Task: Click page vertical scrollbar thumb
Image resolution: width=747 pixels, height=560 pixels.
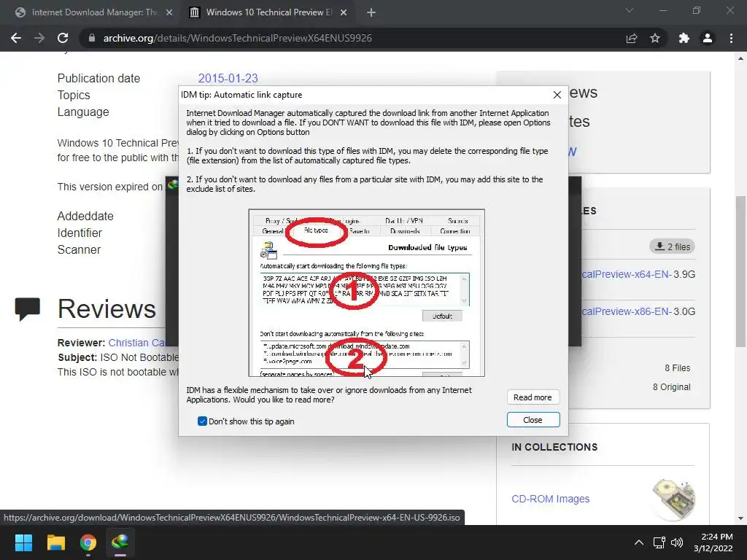Action: point(740,271)
